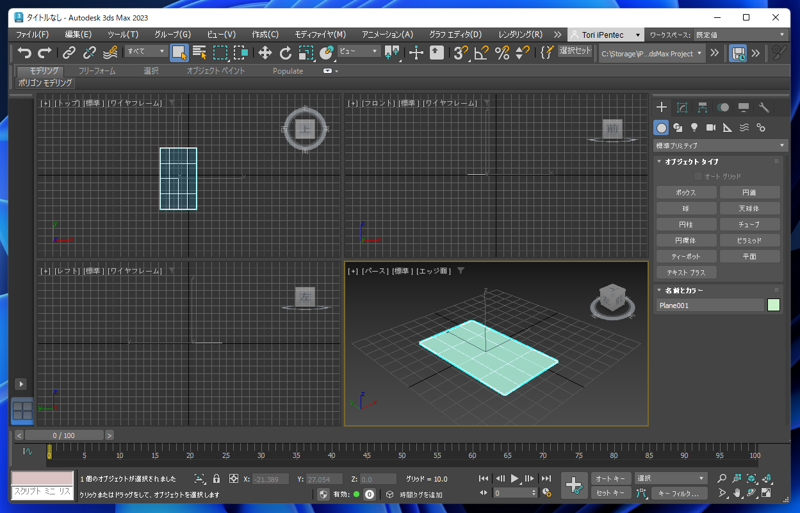The width and height of the screenshot is (800, 513).
Task: Click Bind to Space Warp icon
Action: tap(110, 53)
